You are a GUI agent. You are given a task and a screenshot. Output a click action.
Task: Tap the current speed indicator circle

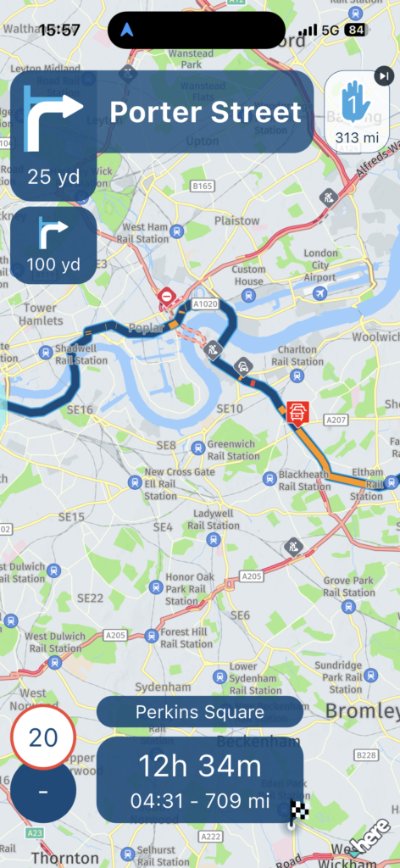click(43, 791)
